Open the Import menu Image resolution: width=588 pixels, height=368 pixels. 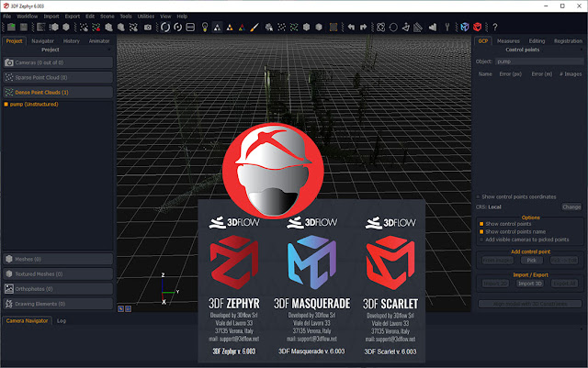click(51, 17)
